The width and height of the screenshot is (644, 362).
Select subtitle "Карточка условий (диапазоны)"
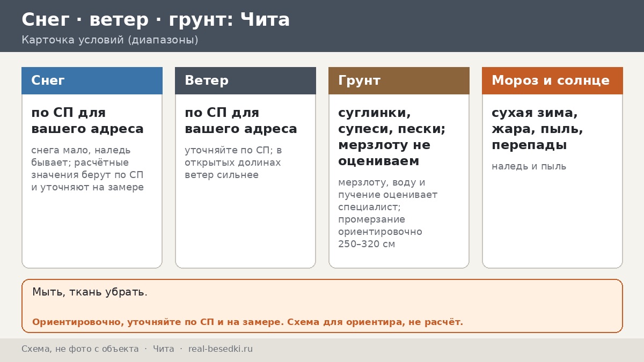[110, 40]
